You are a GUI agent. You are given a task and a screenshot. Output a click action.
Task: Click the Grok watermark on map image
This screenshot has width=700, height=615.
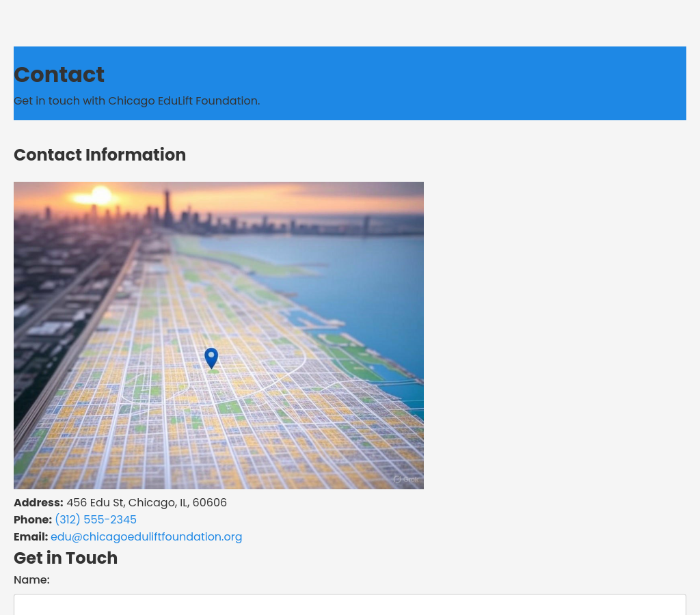tap(406, 479)
